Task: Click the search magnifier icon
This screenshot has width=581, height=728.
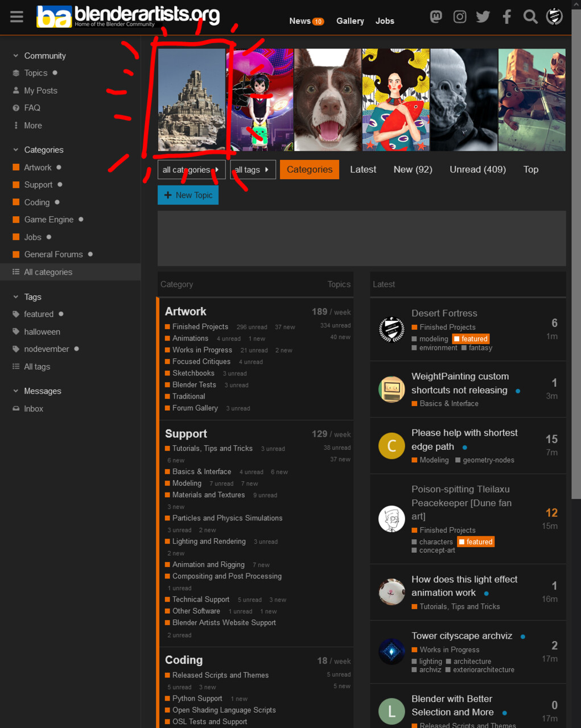Action: [x=530, y=16]
